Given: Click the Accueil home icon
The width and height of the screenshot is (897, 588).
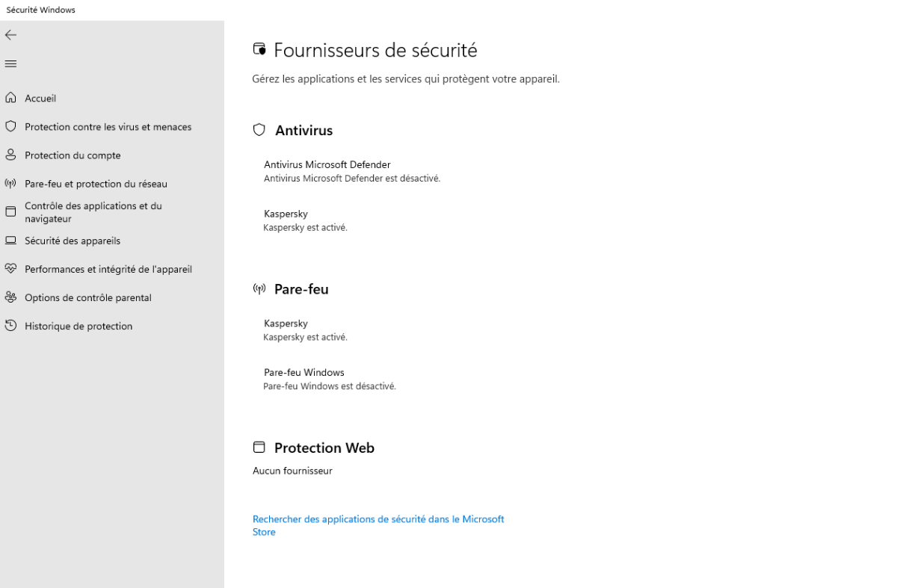Looking at the screenshot, I should coord(10,98).
